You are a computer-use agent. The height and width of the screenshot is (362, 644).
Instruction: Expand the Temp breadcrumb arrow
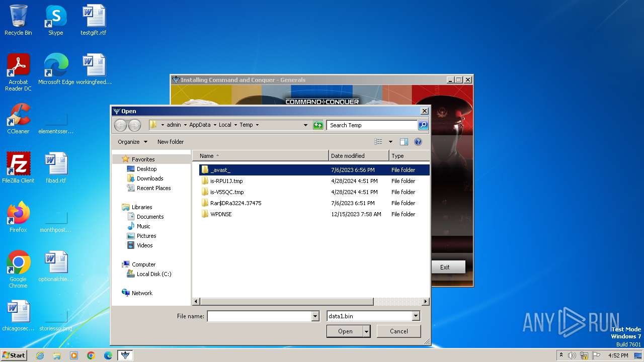(x=257, y=125)
